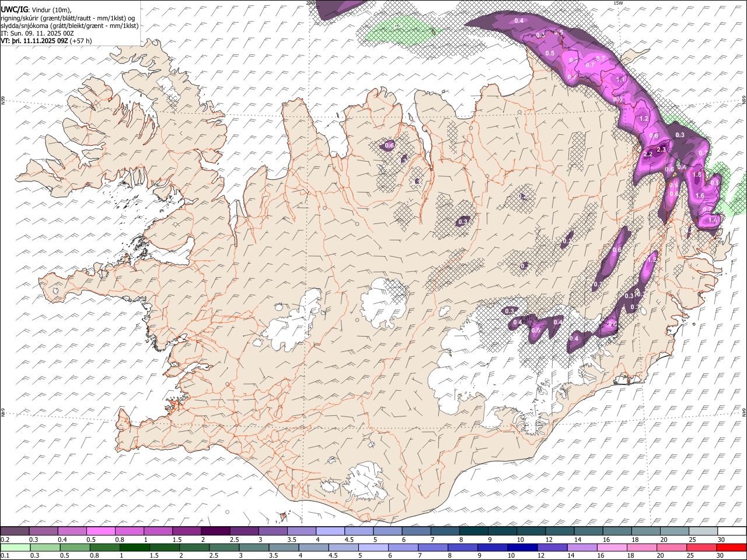Click the 'VT: þri. 11.11.2025 09Z (+57 h)' line
This screenshot has height=560, width=747.
pos(46,41)
